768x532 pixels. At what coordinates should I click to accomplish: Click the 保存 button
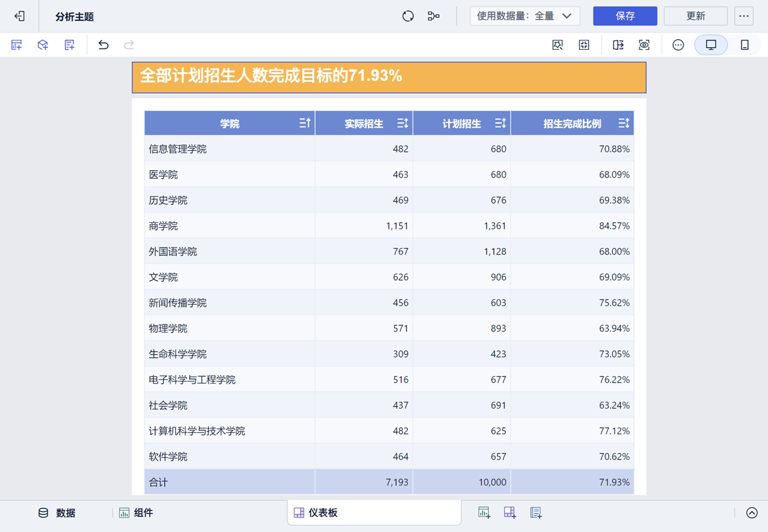click(625, 16)
